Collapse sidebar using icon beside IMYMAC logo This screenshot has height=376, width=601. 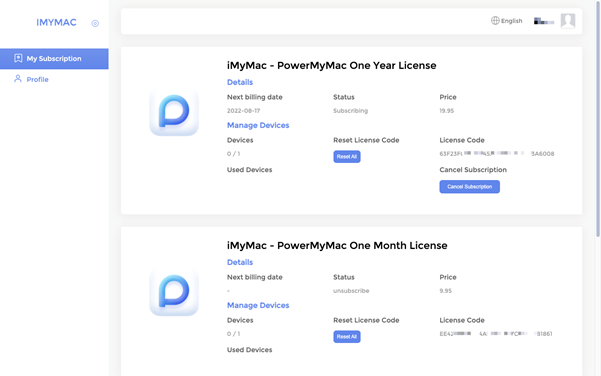pyautogui.click(x=95, y=23)
